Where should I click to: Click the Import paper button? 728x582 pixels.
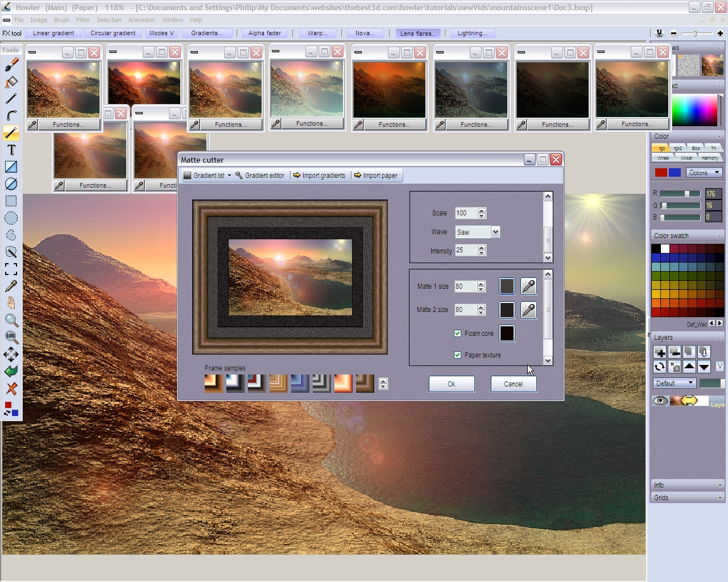coord(376,176)
